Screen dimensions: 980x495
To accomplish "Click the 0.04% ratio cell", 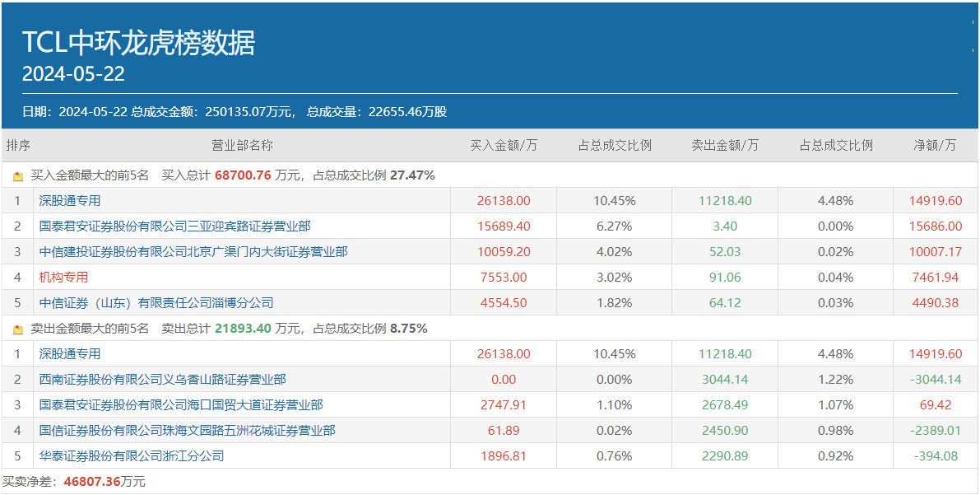I will pyautogui.click(x=836, y=278).
